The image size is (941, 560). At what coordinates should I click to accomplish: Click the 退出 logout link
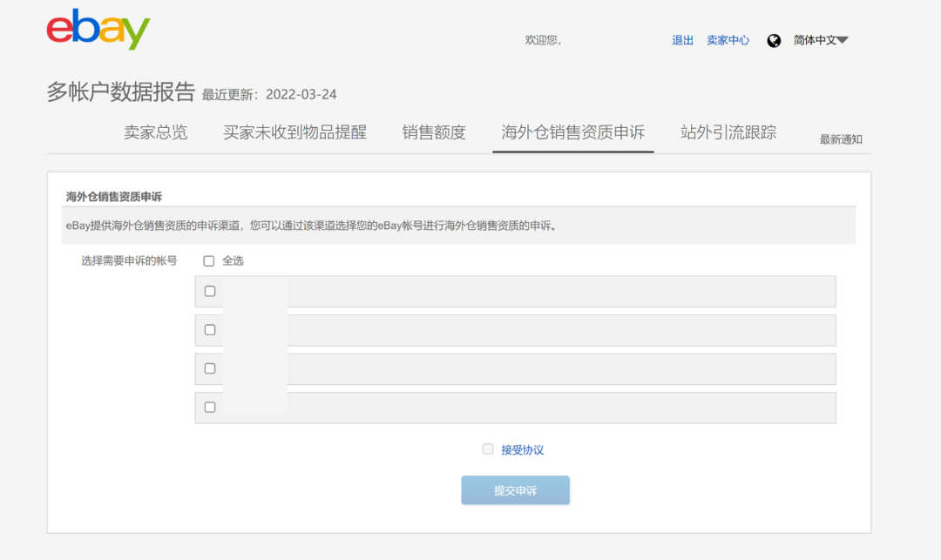pos(682,40)
